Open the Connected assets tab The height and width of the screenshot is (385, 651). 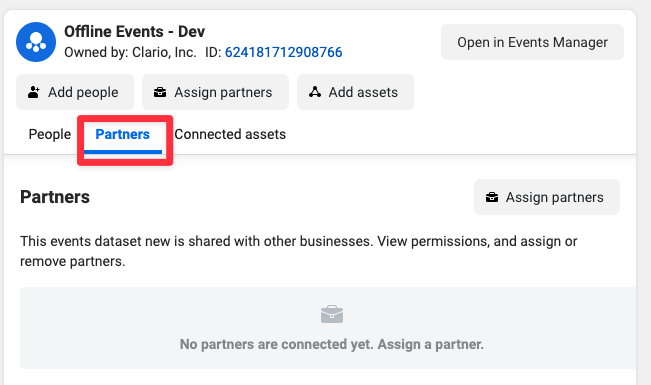click(230, 135)
